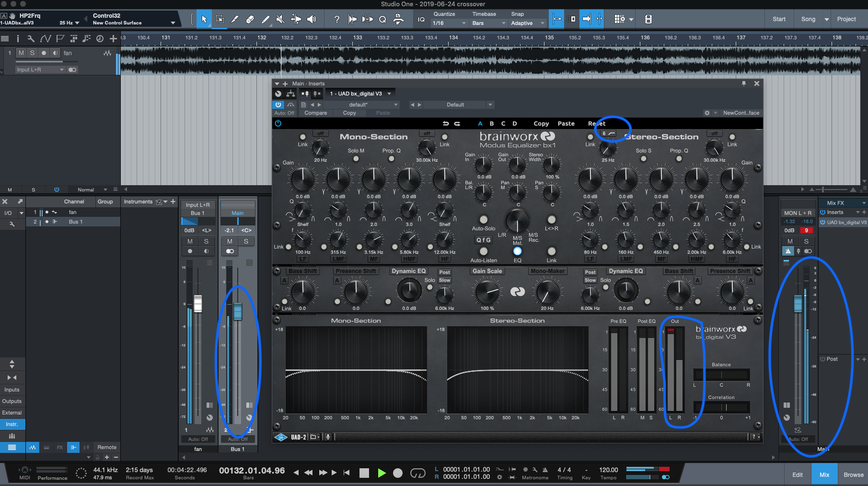Mute the fan track
The width and height of the screenshot is (868, 486).
(x=21, y=53)
